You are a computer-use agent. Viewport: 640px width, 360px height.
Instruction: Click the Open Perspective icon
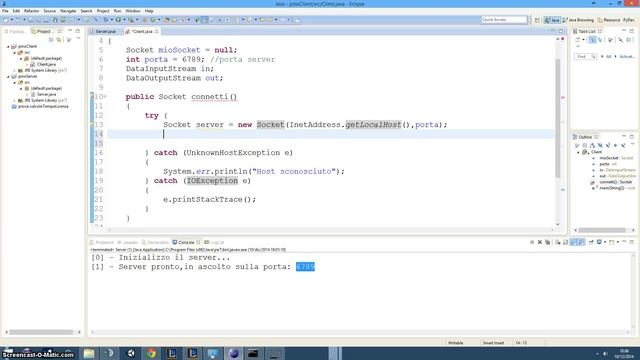[x=537, y=20]
